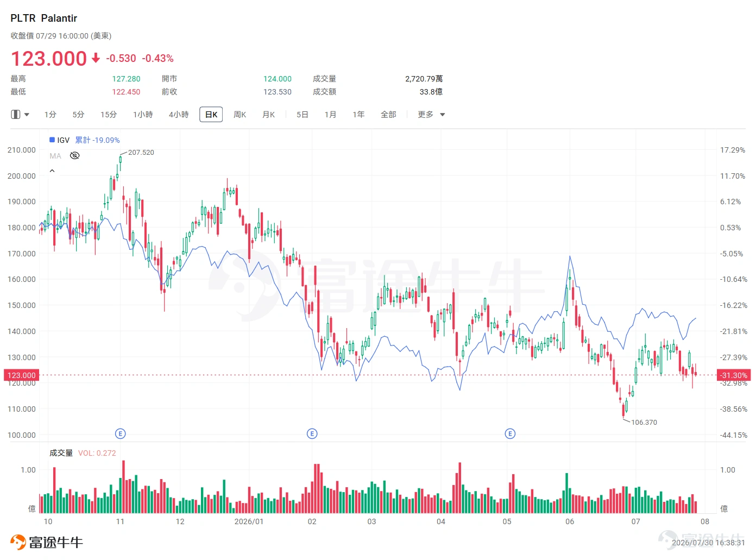Select the 15分 interval tab
This screenshot has width=756, height=560.
click(x=109, y=115)
